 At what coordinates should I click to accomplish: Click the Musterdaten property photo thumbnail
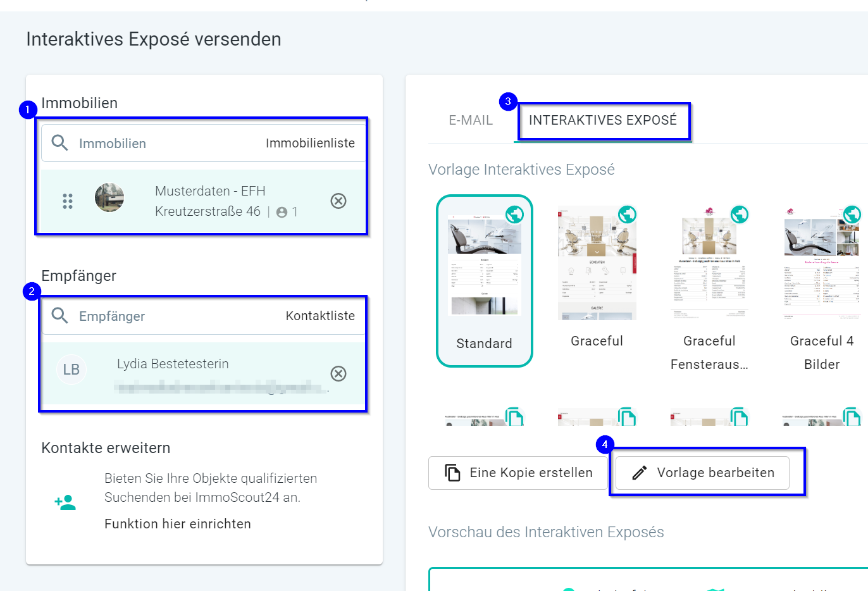pyautogui.click(x=109, y=198)
